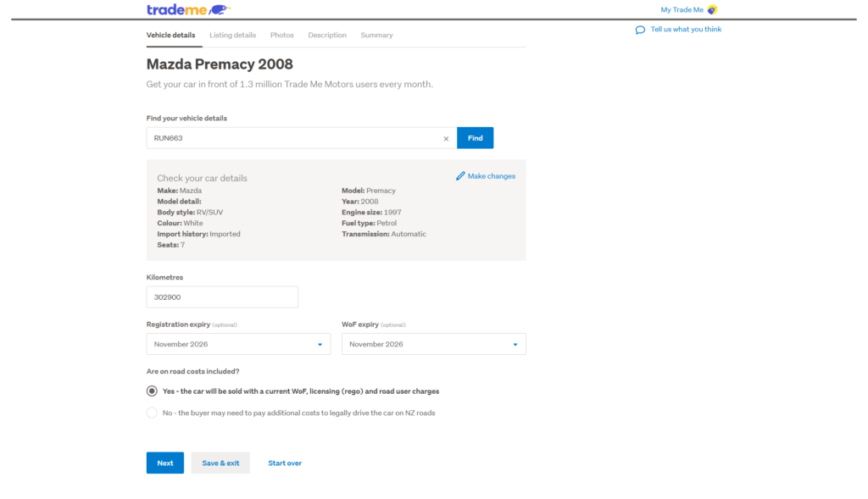Click the Engine size: 1997 text

tap(371, 212)
